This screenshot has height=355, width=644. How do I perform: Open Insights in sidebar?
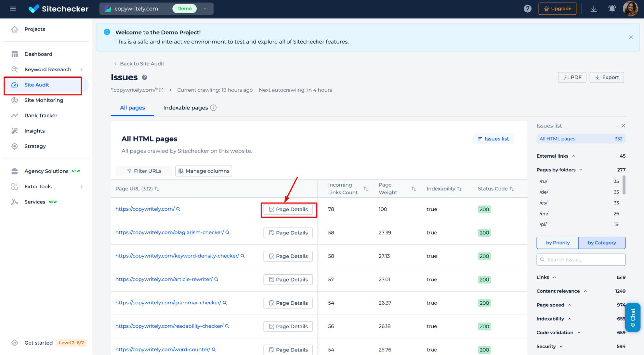click(34, 131)
